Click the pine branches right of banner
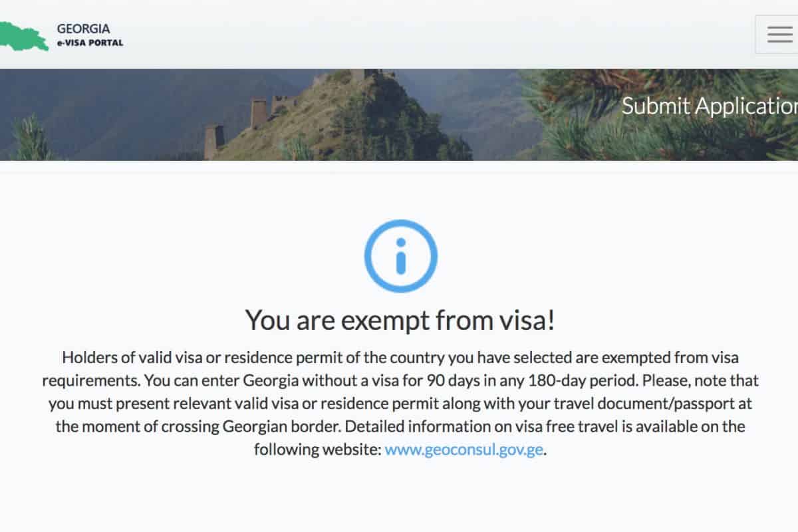This screenshot has width=798, height=532. tap(665, 133)
